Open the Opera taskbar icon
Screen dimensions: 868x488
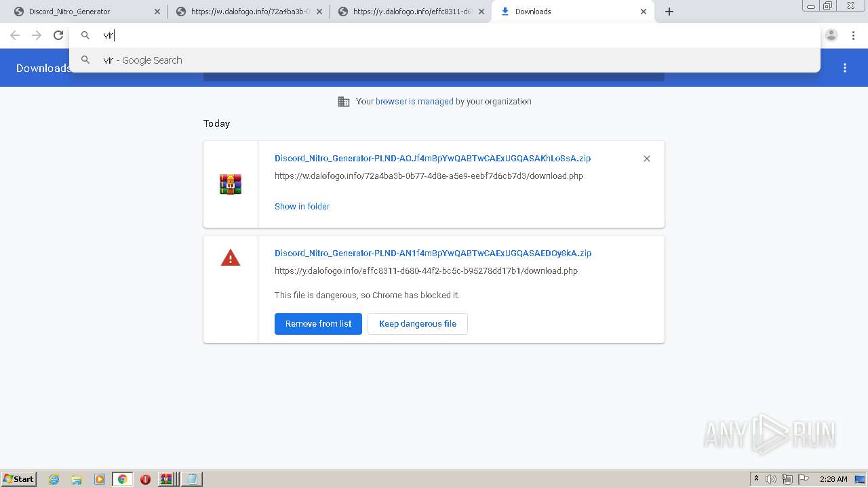(x=145, y=479)
